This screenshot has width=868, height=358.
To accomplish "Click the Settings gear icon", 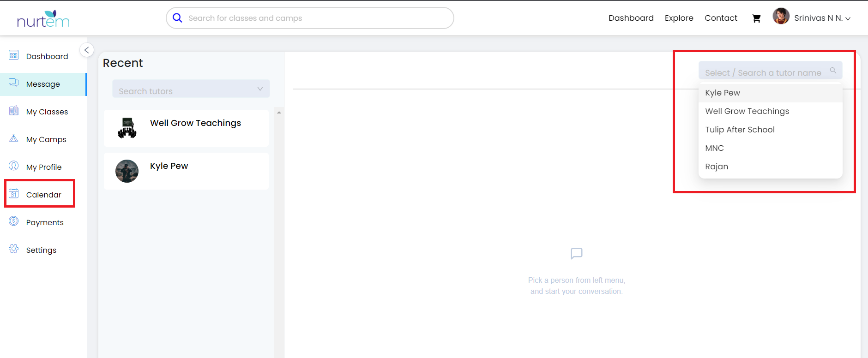I will pos(14,249).
